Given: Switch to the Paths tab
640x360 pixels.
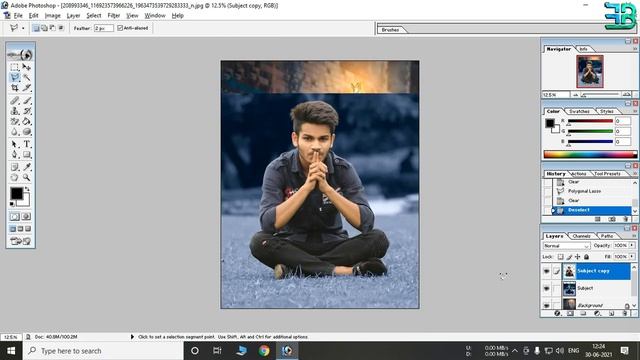Looking at the screenshot, I should point(607,236).
